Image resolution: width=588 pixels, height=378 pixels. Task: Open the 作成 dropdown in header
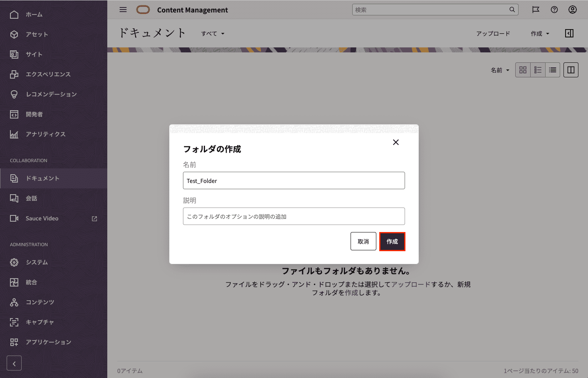539,34
